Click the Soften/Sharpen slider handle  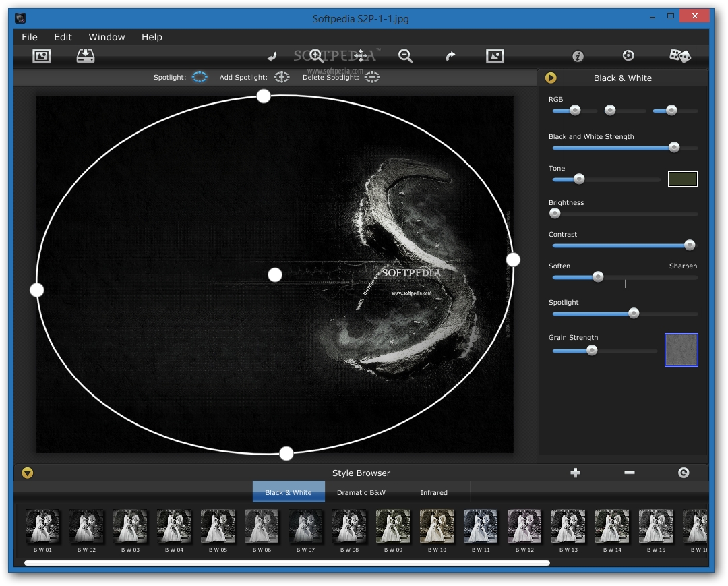click(598, 276)
